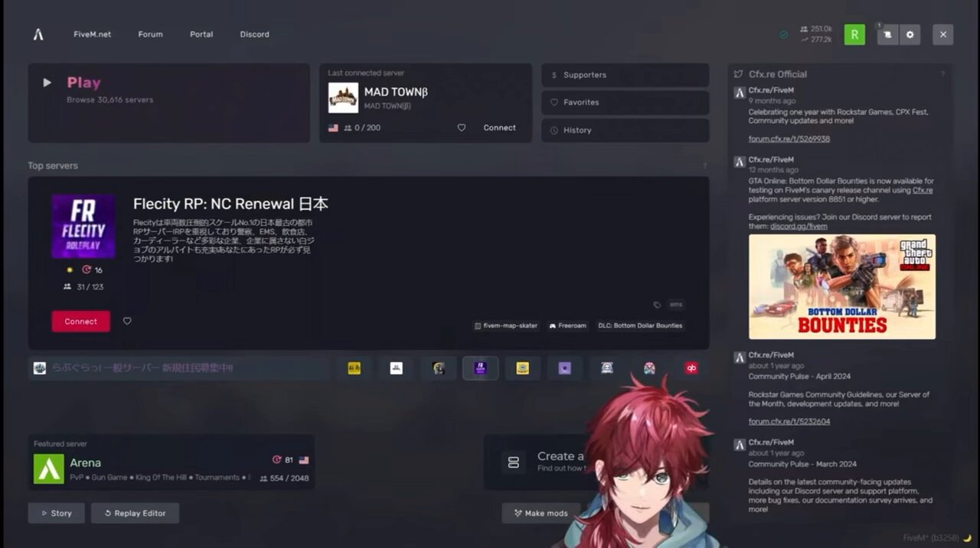This screenshot has width=980, height=548.
Task: Select the pink teal mascot server icon
Action: (649, 368)
